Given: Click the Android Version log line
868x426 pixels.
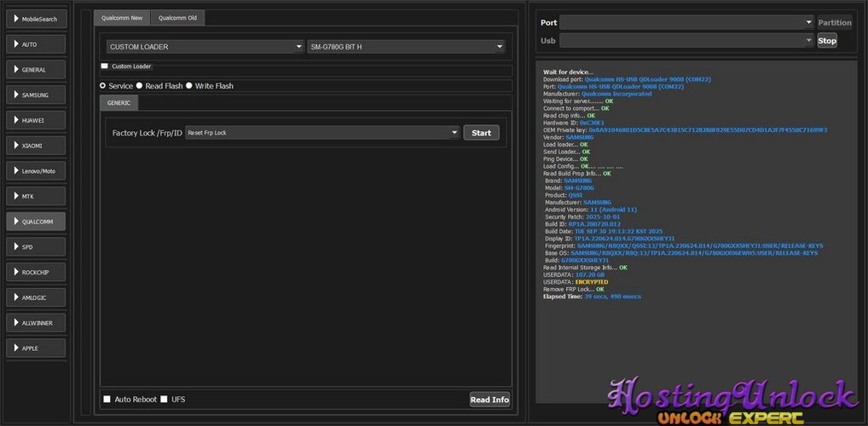Looking at the screenshot, I should pyautogui.click(x=591, y=210).
